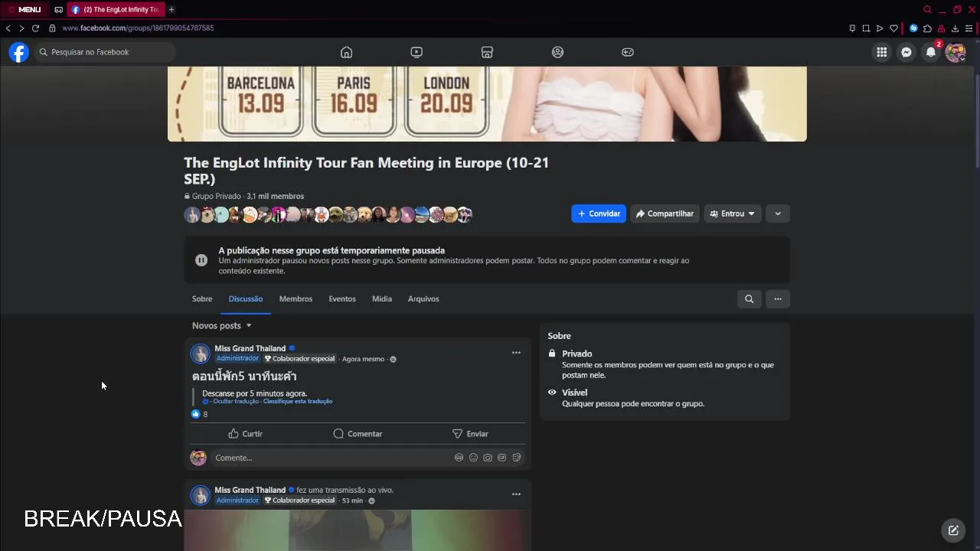Open a new browser tab
The width and height of the screenshot is (980, 551).
(171, 9)
